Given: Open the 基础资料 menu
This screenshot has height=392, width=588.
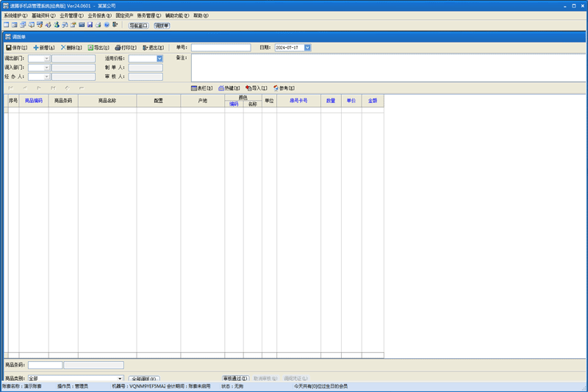Looking at the screenshot, I should (43, 15).
